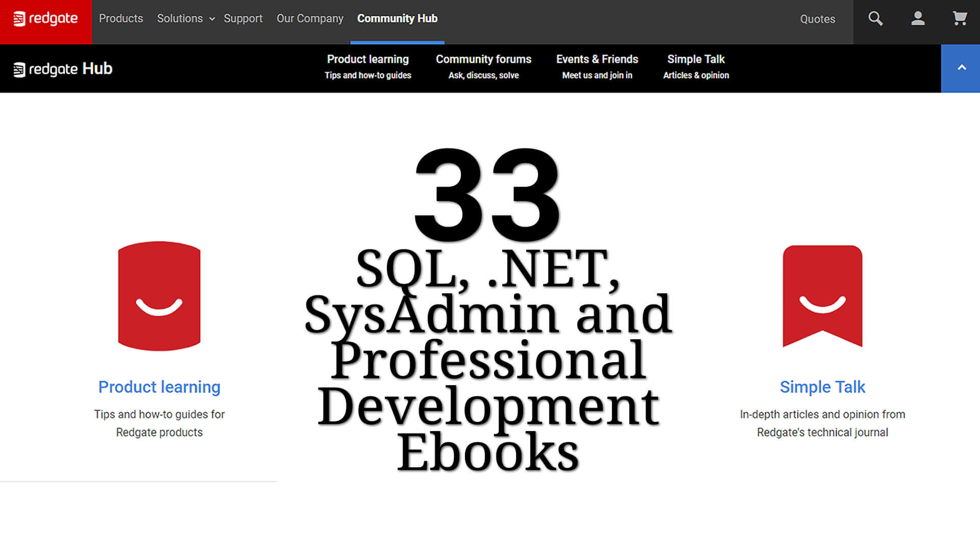This screenshot has height=551, width=980.
Task: Click the user account icon
Action: click(x=917, y=18)
